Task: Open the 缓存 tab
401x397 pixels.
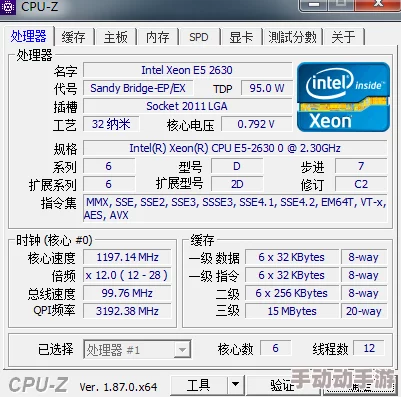Action: pyautogui.click(x=74, y=37)
